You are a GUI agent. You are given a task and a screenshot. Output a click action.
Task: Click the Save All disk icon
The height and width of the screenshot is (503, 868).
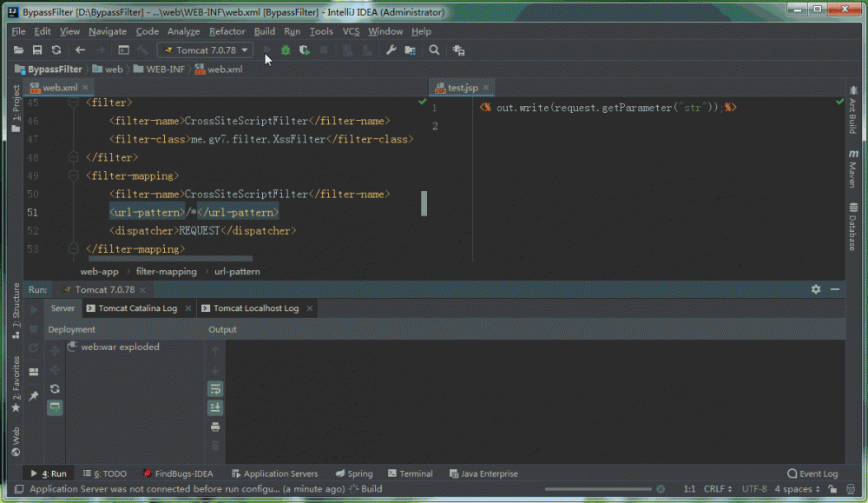pyautogui.click(x=37, y=50)
